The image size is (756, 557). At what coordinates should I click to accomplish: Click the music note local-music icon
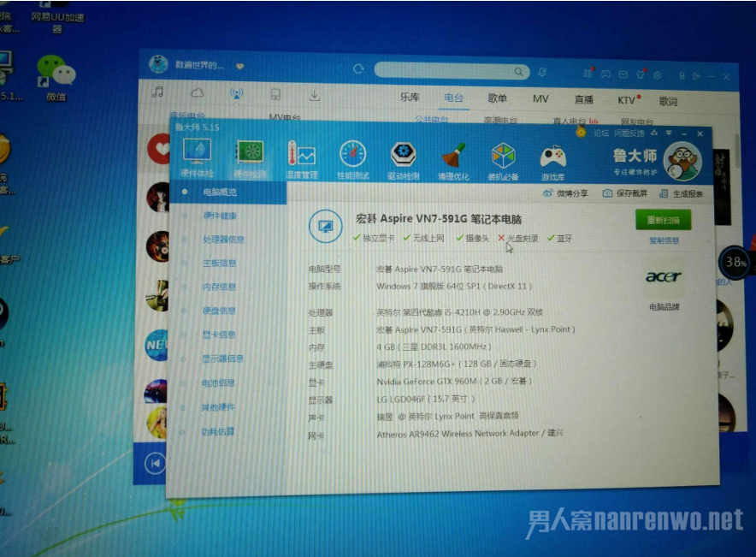coord(157,92)
